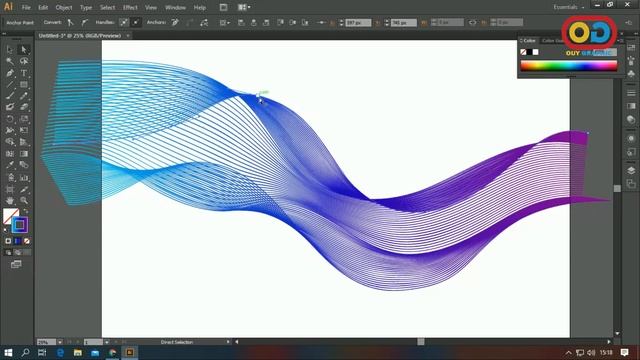Select the Gradient tool in toolbox

24,154
